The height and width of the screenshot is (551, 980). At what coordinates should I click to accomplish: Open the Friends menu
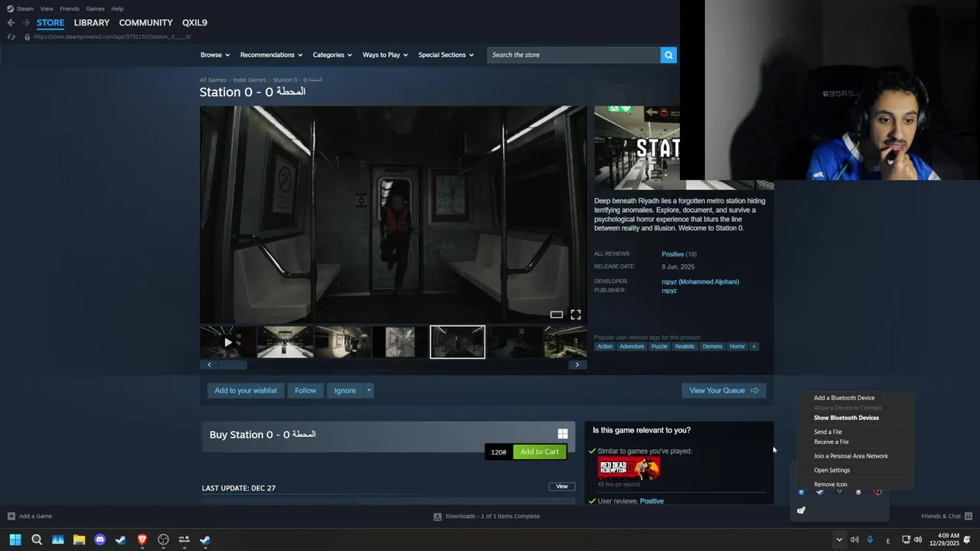coord(70,8)
